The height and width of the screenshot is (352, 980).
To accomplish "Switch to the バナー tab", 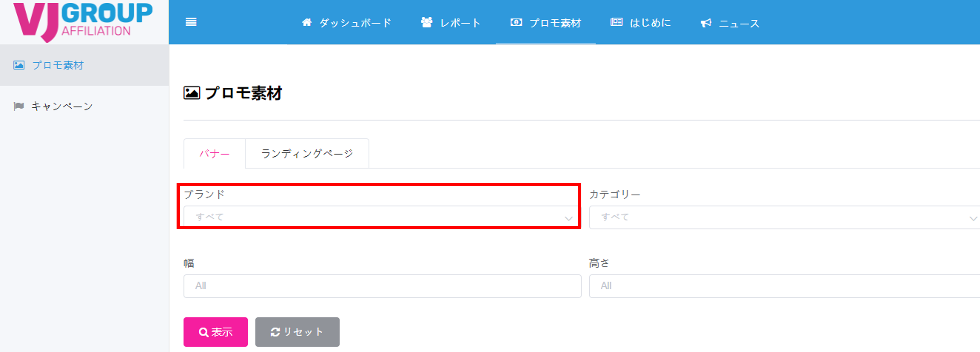I will [x=214, y=154].
